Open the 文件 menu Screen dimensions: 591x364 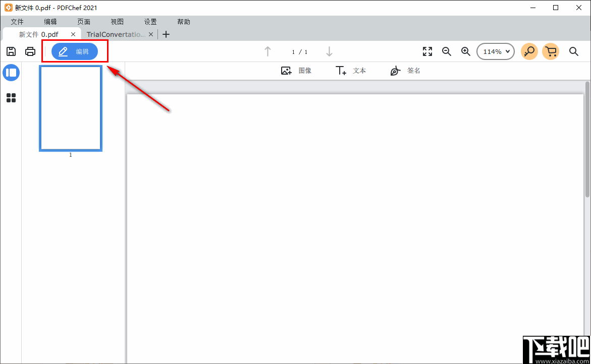pyautogui.click(x=17, y=22)
